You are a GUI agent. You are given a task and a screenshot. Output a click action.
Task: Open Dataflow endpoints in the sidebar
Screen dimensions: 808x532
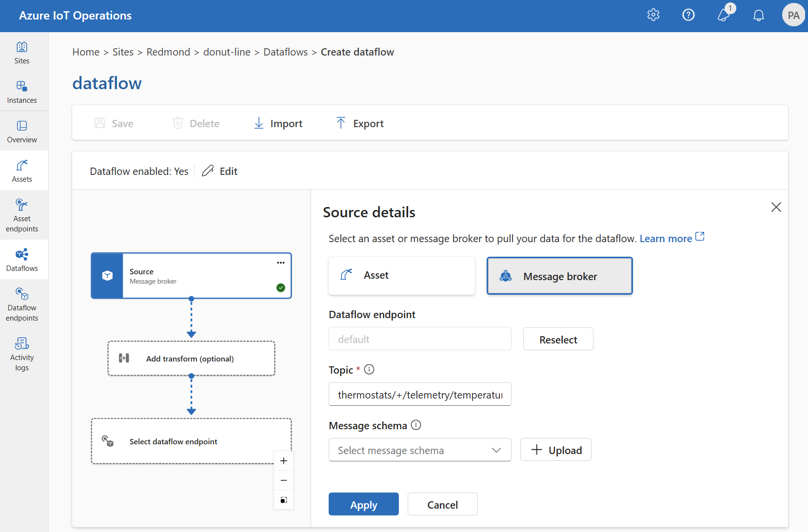pyautogui.click(x=22, y=304)
